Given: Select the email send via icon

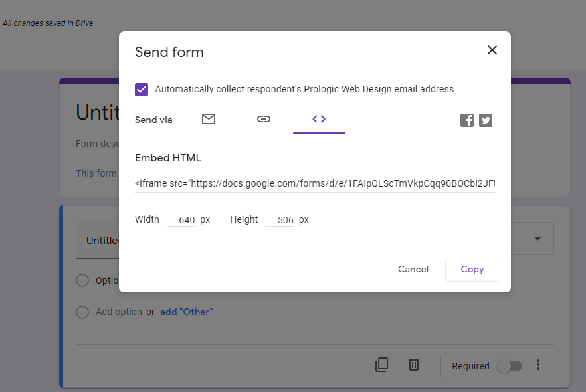Looking at the screenshot, I should click(x=208, y=119).
